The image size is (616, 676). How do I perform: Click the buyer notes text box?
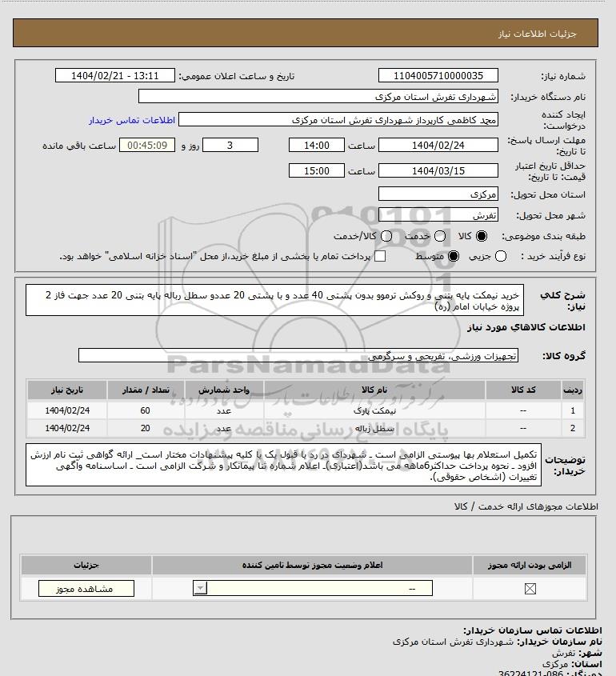[x=283, y=465]
